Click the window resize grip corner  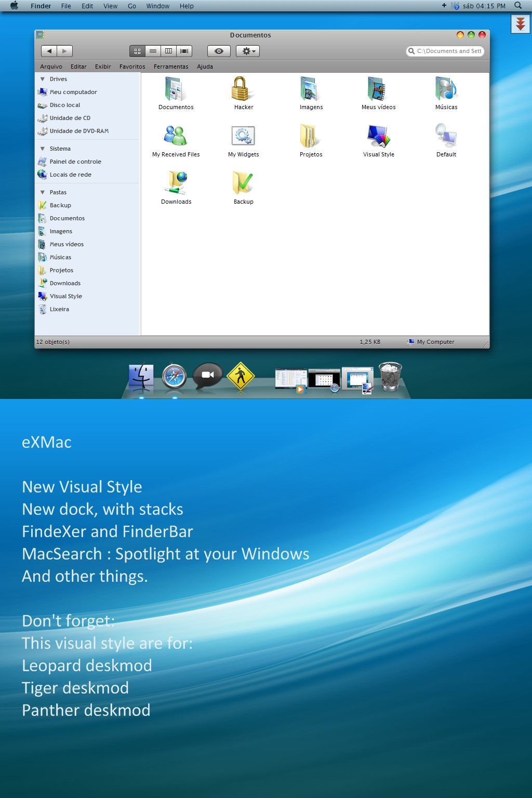tap(486, 345)
